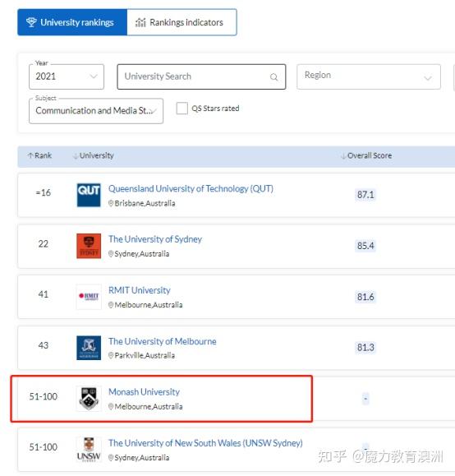Click the Monash University crest logo
Viewport: 455px width, 476px height.
pyautogui.click(x=89, y=399)
